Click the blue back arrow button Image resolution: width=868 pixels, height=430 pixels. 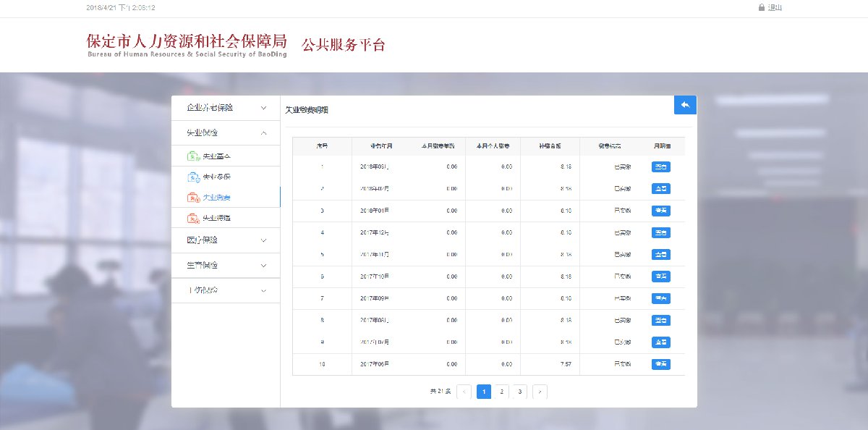click(x=685, y=105)
